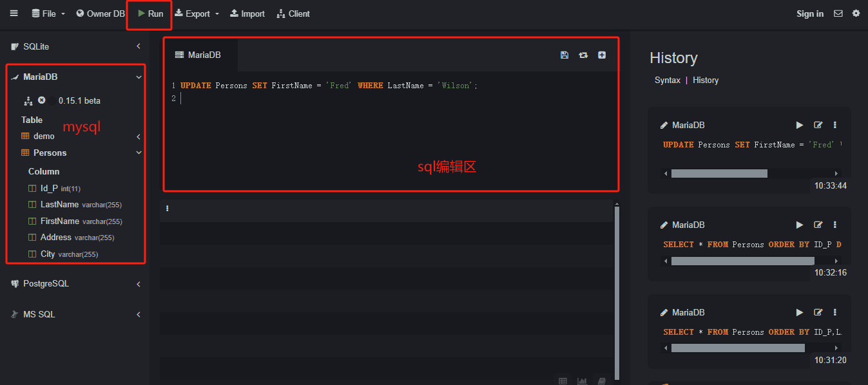Switch results to bar chart view
The width and height of the screenshot is (868, 385).
click(582, 381)
